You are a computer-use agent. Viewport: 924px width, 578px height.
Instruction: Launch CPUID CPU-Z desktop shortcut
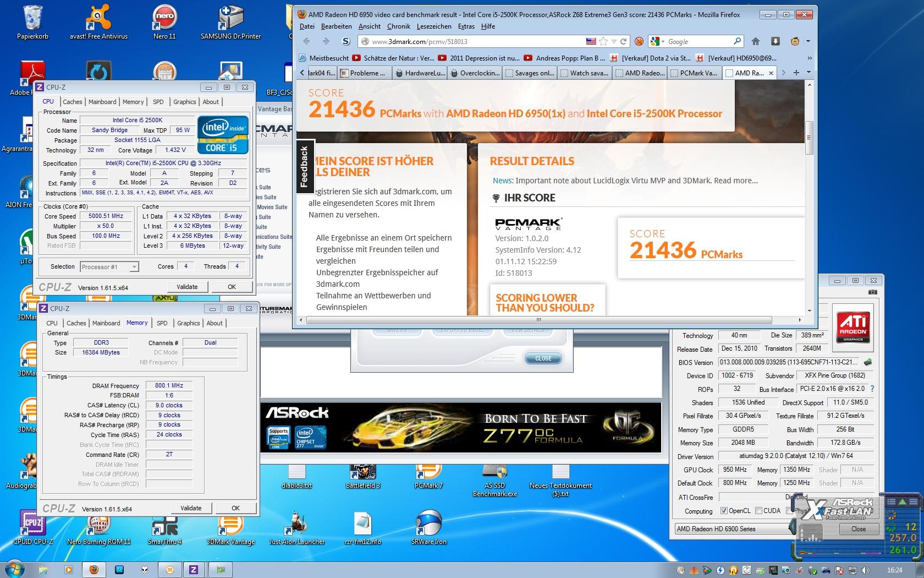tap(32, 527)
